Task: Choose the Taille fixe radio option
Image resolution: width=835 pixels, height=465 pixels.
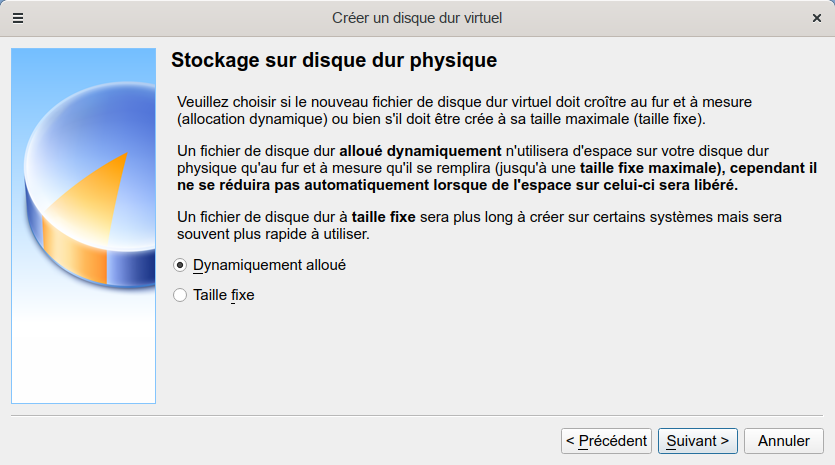Action: coord(180,295)
